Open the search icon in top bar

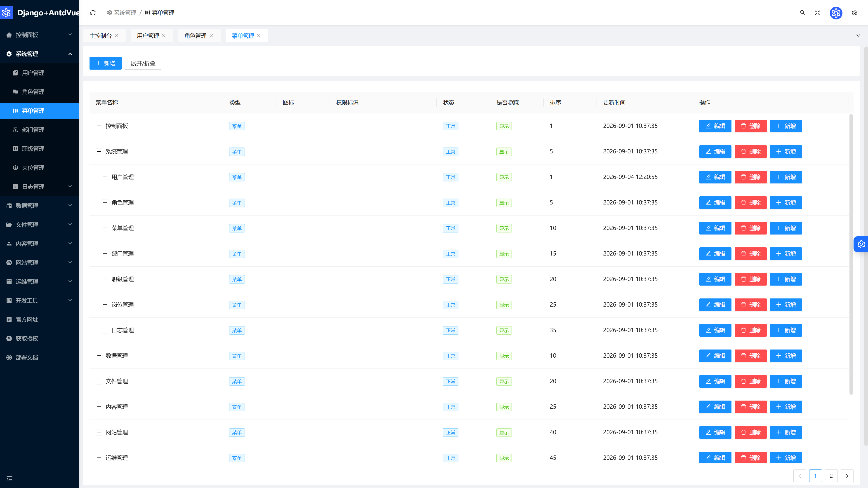[802, 13]
